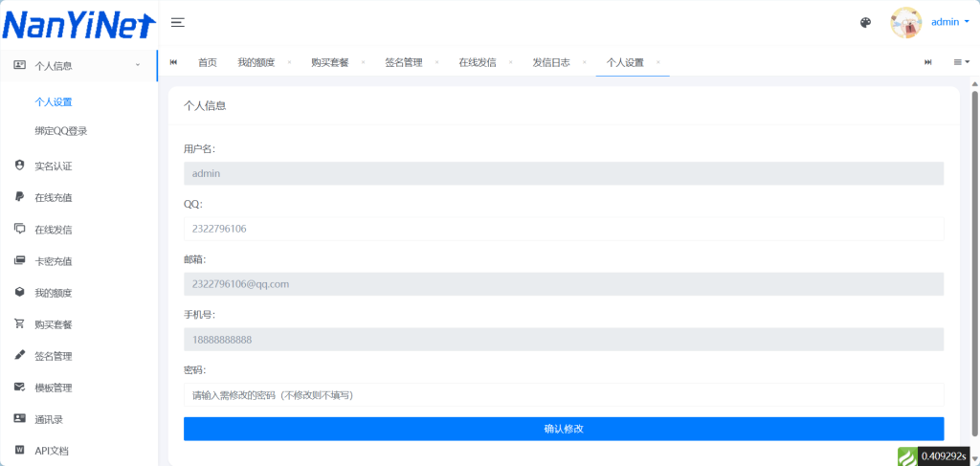The width and height of the screenshot is (980, 466).
Task: Click the 购买套餐 shopping cart icon
Action: 19,324
